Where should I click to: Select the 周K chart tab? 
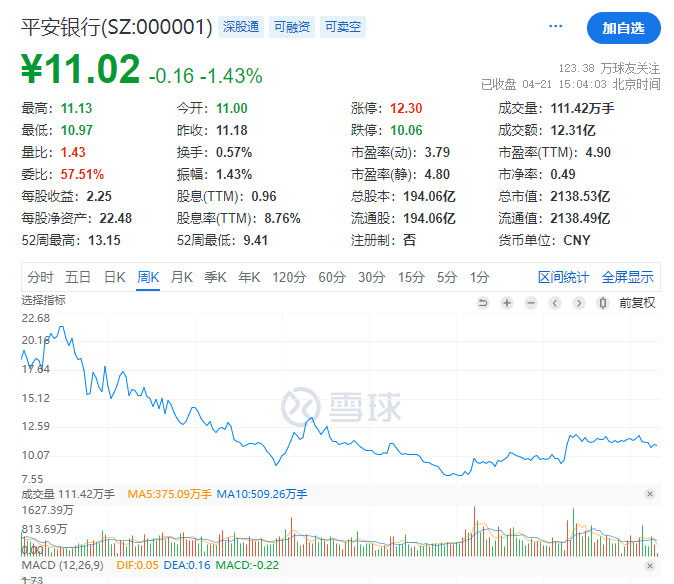point(148,277)
